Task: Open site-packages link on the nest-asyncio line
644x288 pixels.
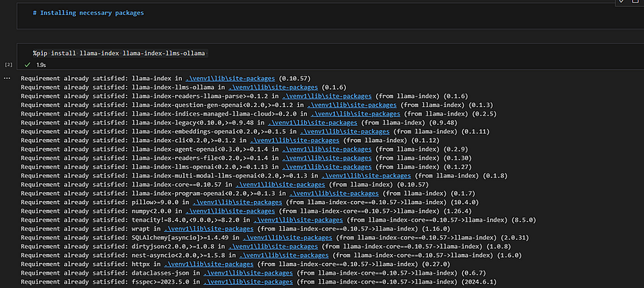Action: coord(284,256)
